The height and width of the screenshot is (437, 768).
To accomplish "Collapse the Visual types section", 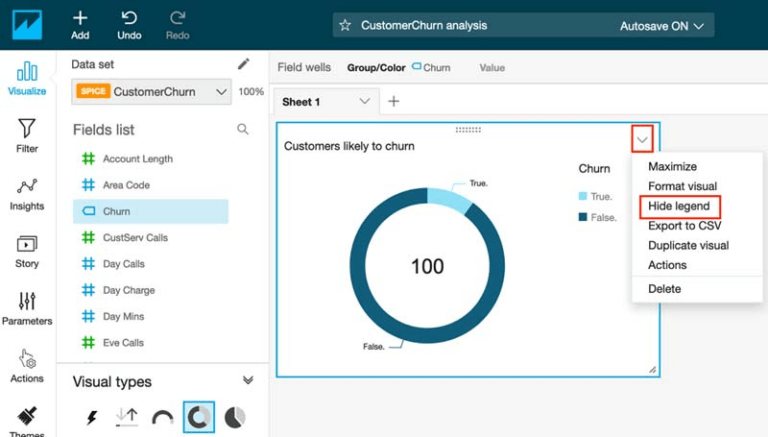I will pos(248,380).
